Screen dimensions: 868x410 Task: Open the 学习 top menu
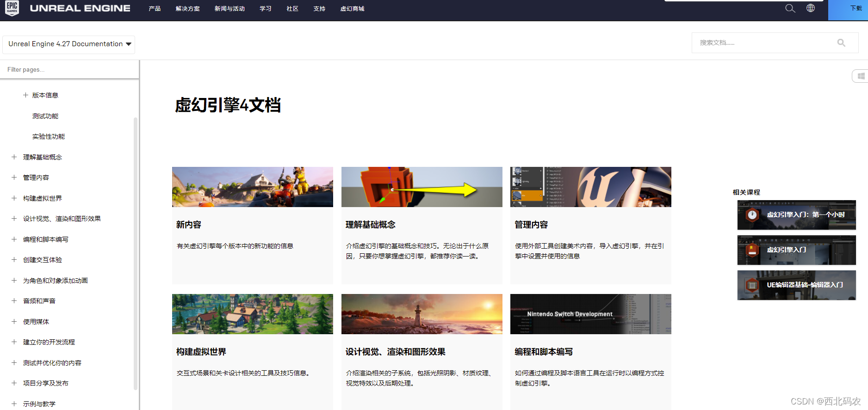(266, 9)
